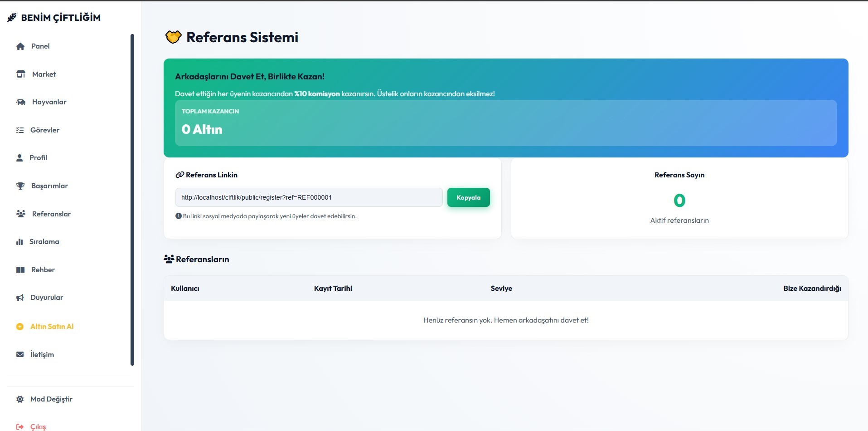
Task: Click the user icon beside Profil
Action: pyautogui.click(x=19, y=158)
